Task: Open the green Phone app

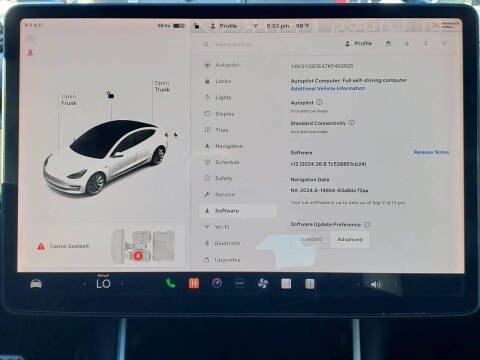Action: (x=171, y=283)
